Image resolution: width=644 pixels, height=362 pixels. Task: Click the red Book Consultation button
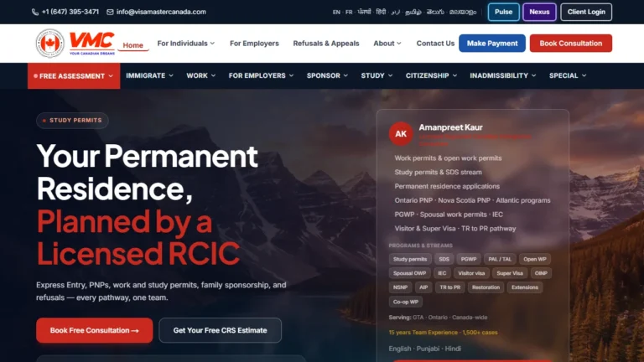(x=571, y=43)
